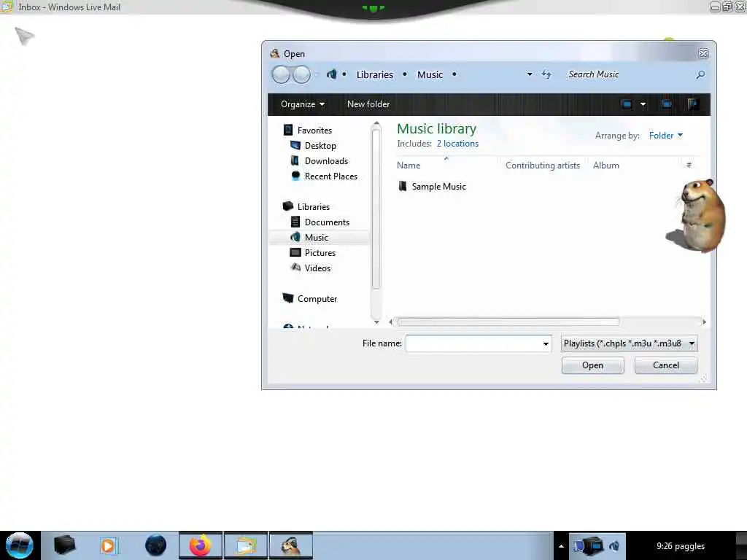
Task: Open Windows Media Player from taskbar
Action: pyautogui.click(x=108, y=545)
